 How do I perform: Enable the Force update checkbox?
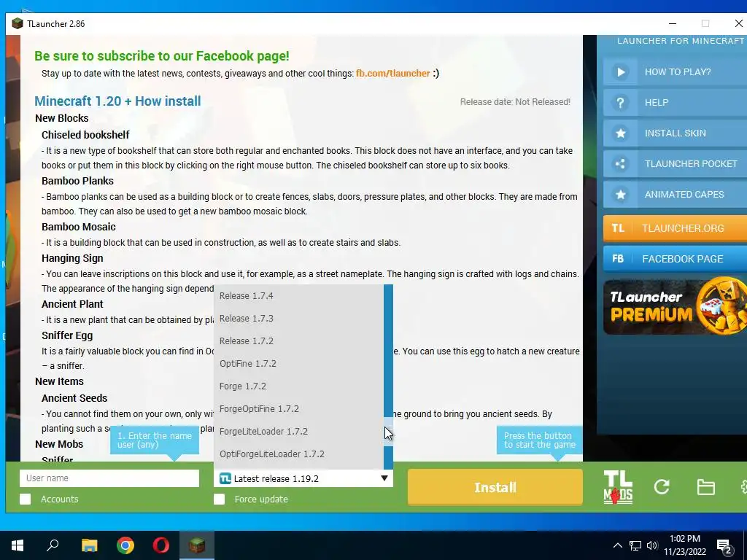[x=219, y=499]
